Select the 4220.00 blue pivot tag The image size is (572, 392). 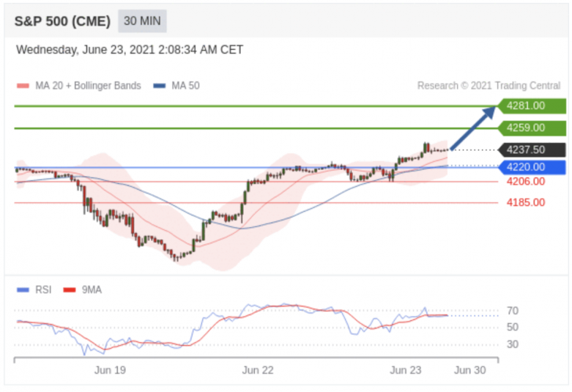532,167
